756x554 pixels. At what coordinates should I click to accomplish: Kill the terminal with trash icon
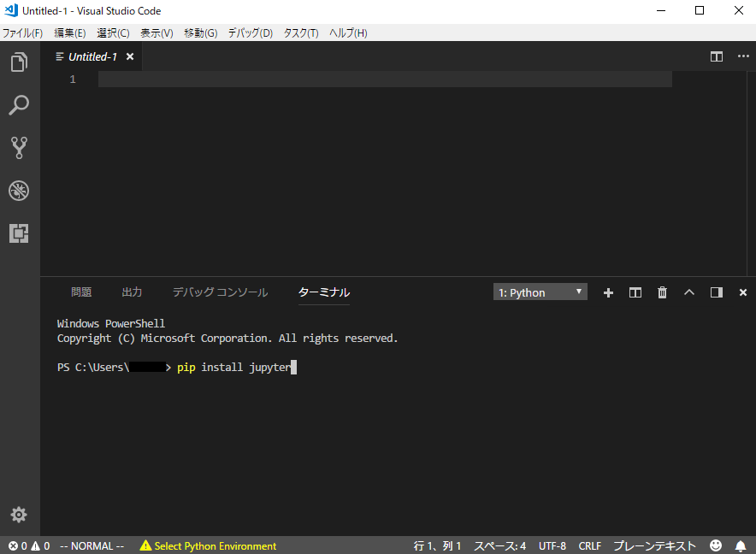click(663, 292)
